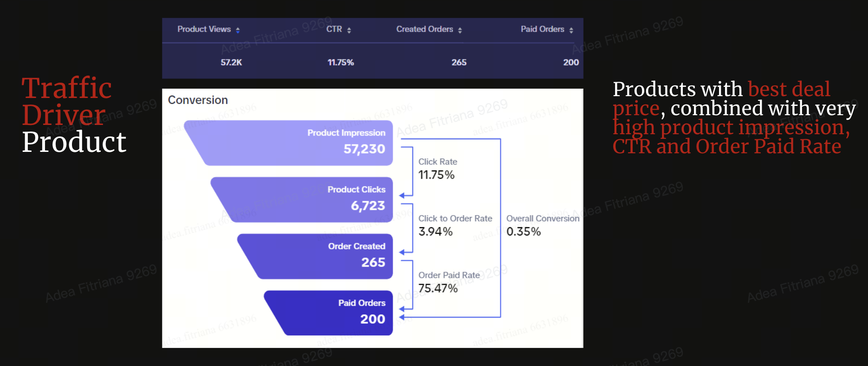Select the Product Clicks funnel block
Viewport: 868px width, 366px height.
tap(311, 200)
